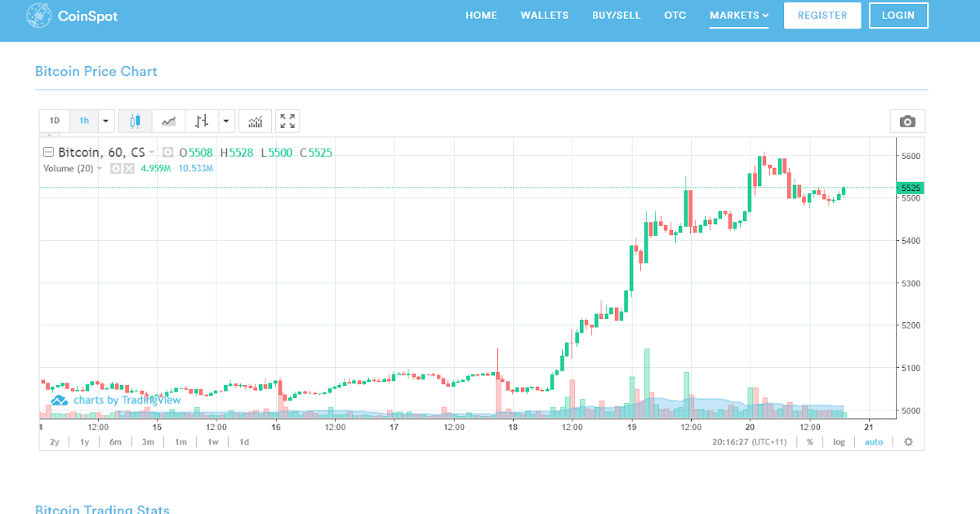
Task: Collapse the Bitcoin legend box
Action: coord(48,153)
